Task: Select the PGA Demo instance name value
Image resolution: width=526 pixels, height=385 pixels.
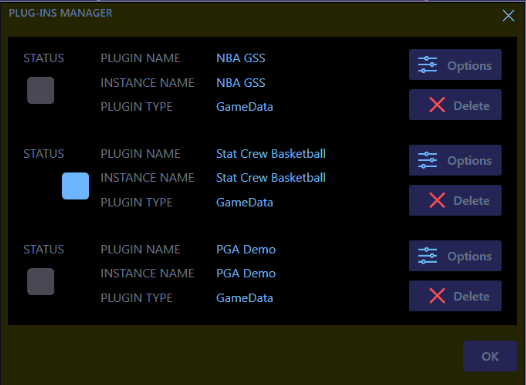Action: click(246, 273)
